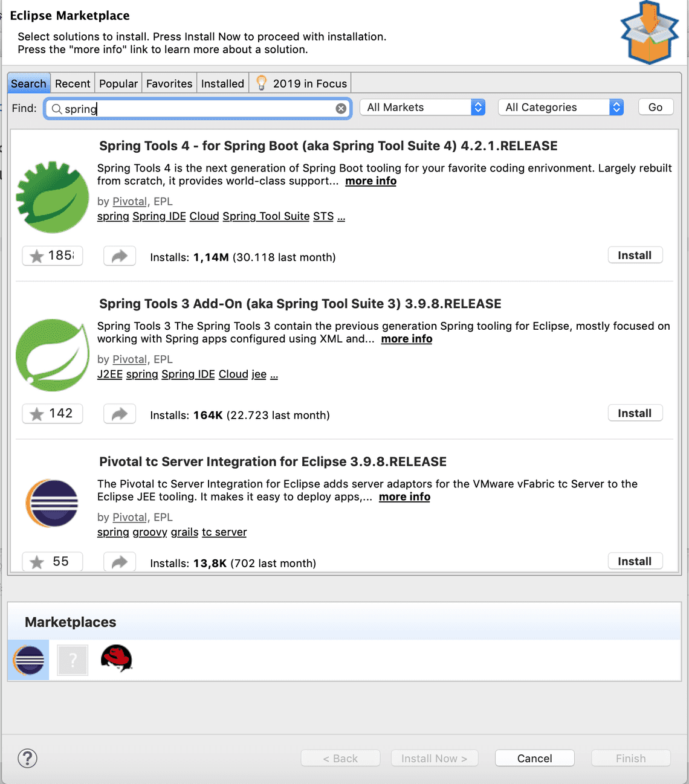Click the share arrow for Spring Tools 4
The image size is (689, 784).
(120, 256)
